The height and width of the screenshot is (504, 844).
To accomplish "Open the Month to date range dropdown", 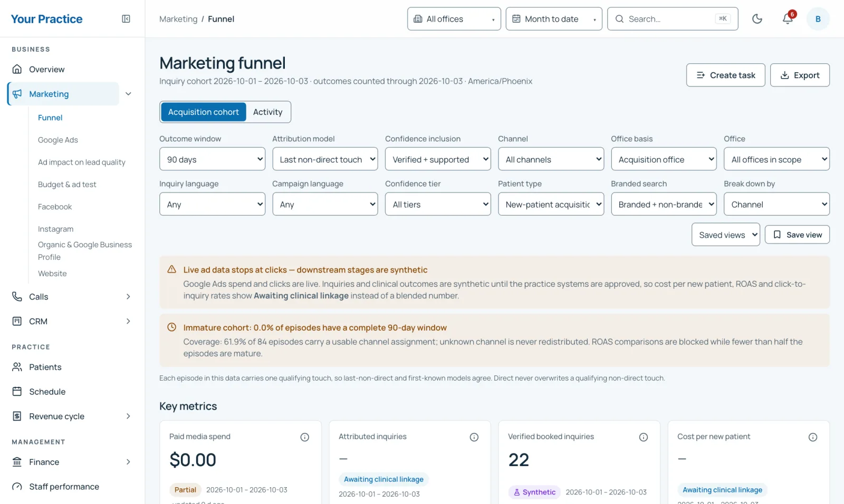I will (554, 19).
